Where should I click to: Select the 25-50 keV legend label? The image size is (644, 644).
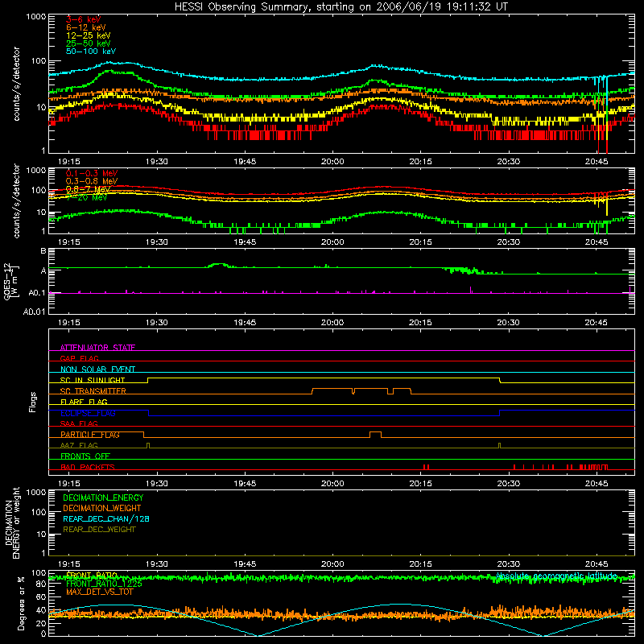pos(88,43)
